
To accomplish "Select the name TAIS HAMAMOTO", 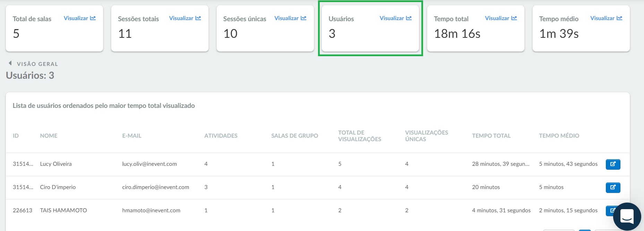I will coord(63,210).
